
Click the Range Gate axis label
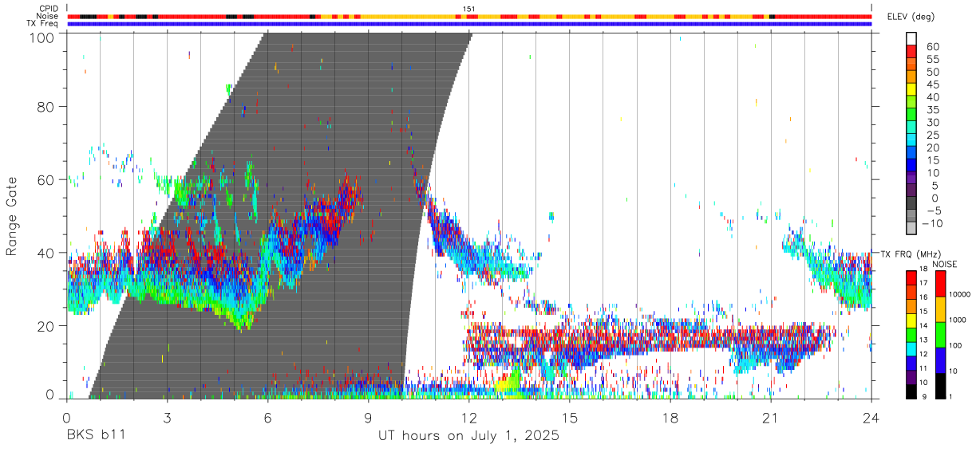[12, 216]
